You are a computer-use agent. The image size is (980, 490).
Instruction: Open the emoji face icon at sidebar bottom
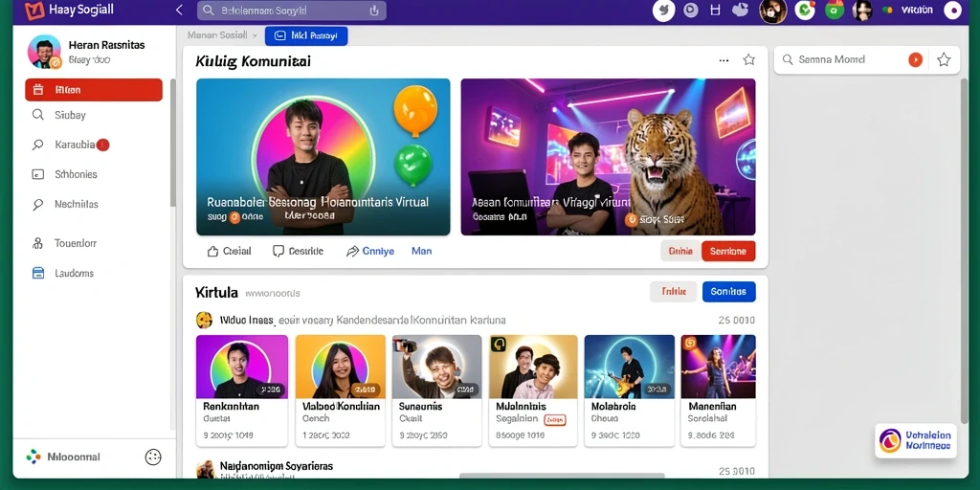point(153,457)
